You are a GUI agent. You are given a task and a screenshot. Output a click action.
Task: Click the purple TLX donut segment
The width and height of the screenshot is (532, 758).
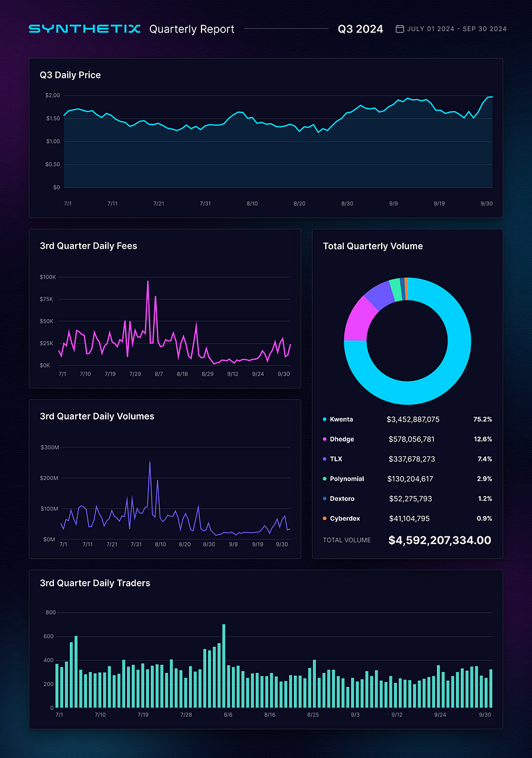[380, 295]
